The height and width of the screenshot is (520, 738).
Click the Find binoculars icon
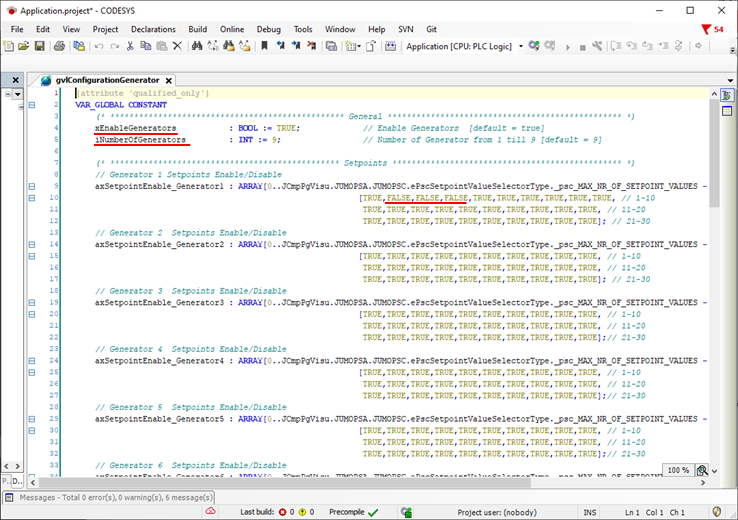click(197, 46)
